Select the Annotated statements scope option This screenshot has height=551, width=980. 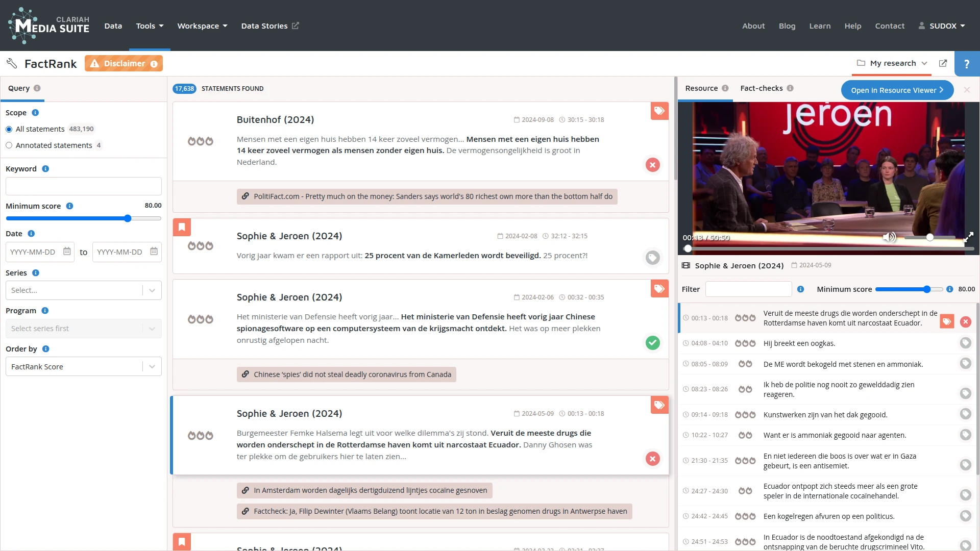coord(9,145)
